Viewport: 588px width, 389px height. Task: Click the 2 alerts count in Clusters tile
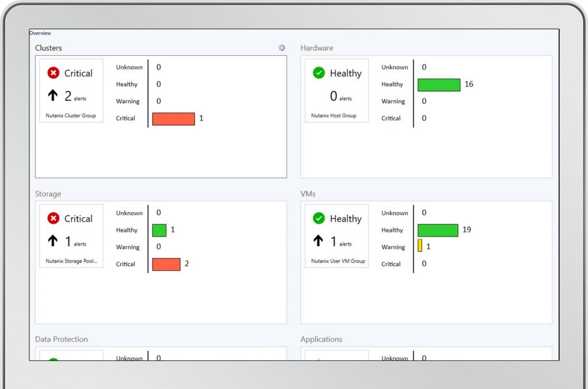click(75, 96)
